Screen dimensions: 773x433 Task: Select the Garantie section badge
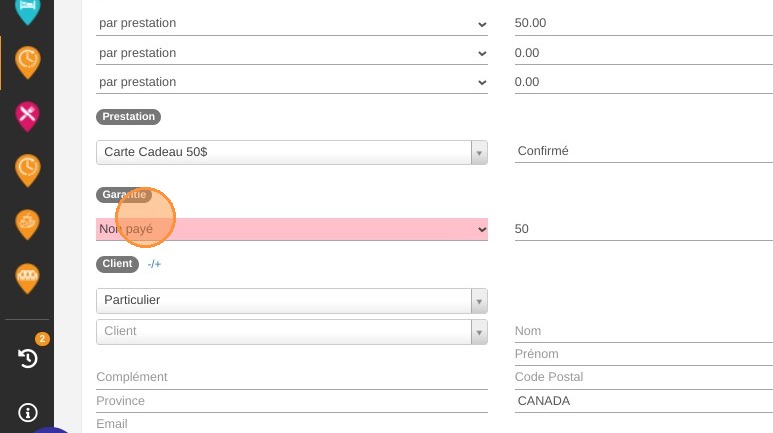tap(124, 195)
